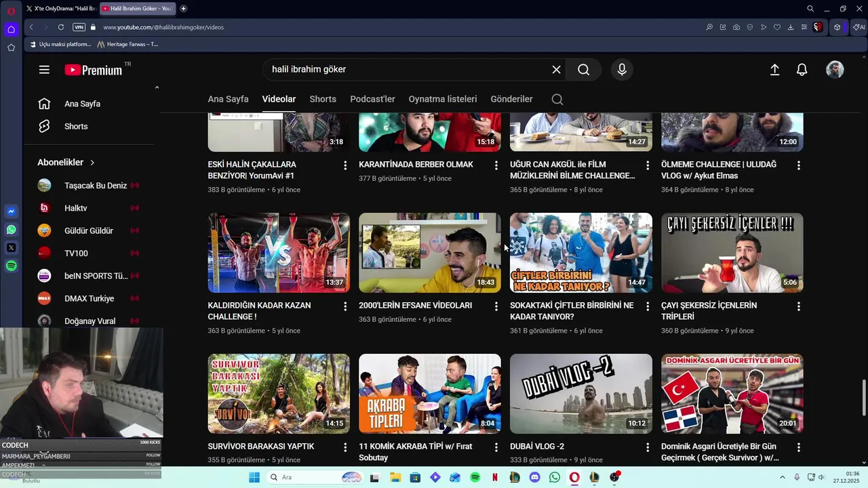Play the KALDIRDIĞIN KADAR KAZAN thumbnail
The width and height of the screenshot is (868, 488).
coord(279,253)
